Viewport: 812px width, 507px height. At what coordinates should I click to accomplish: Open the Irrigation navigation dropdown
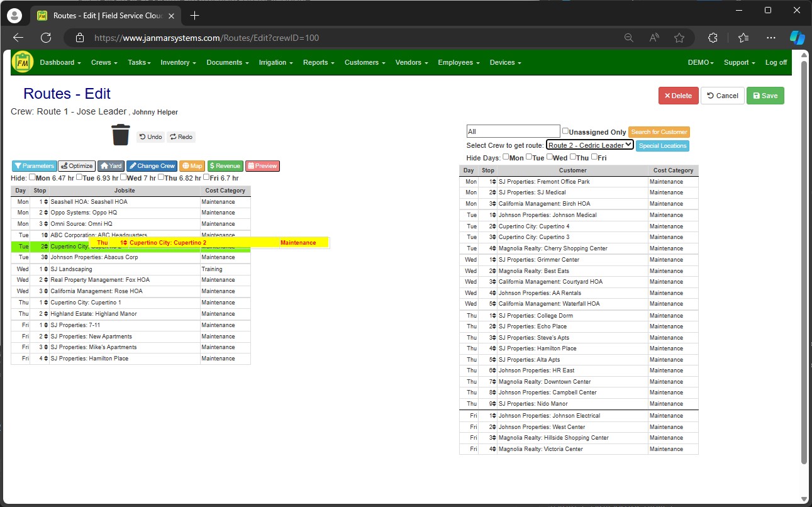tap(275, 62)
